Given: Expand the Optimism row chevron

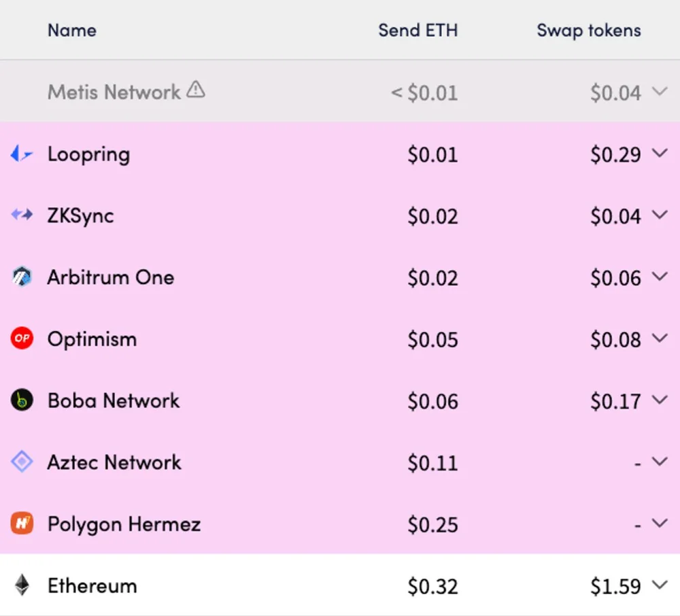Looking at the screenshot, I should (x=660, y=338).
